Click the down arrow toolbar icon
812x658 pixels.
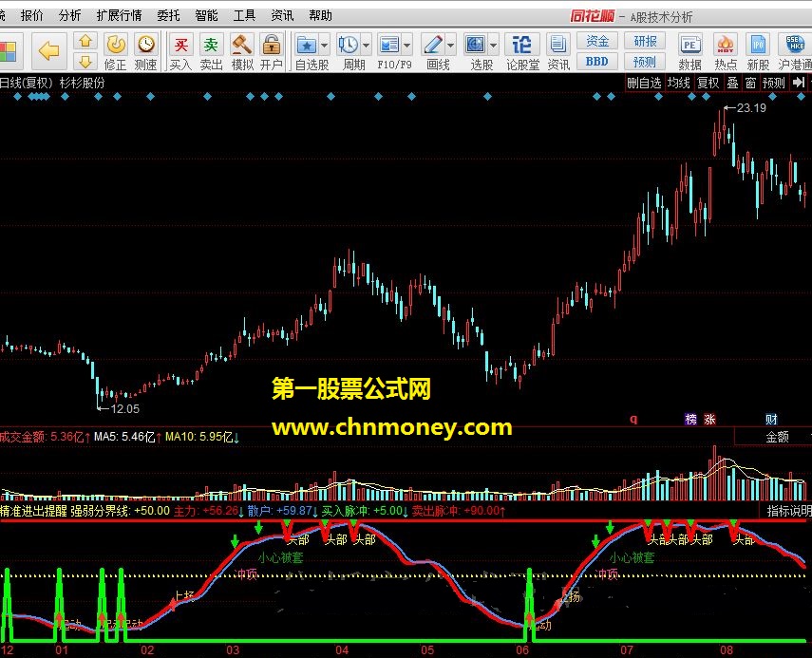click(x=85, y=62)
